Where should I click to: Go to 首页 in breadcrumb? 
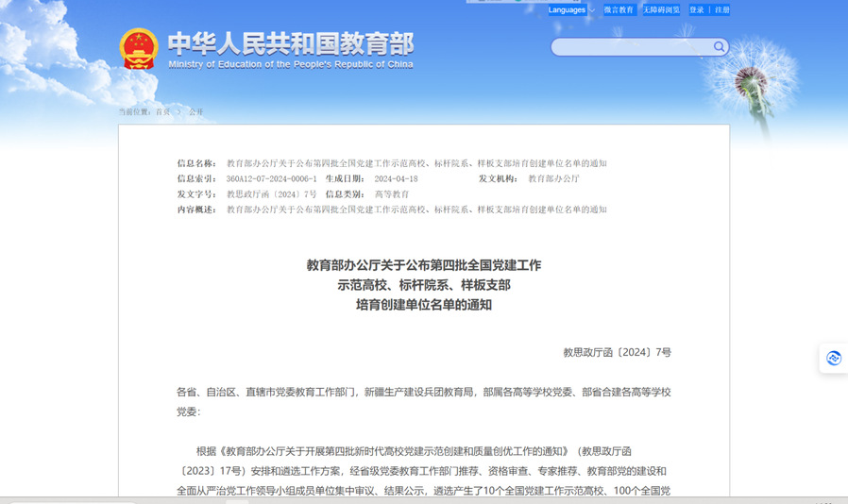click(x=163, y=111)
